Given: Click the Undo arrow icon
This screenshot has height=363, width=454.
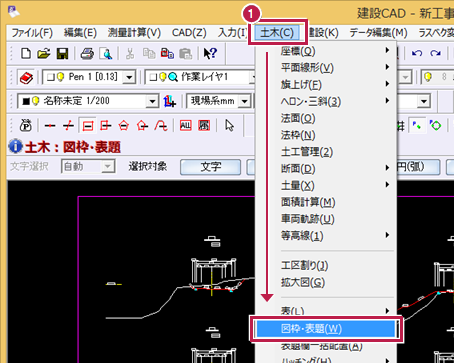Looking at the screenshot, I should tap(417, 53).
